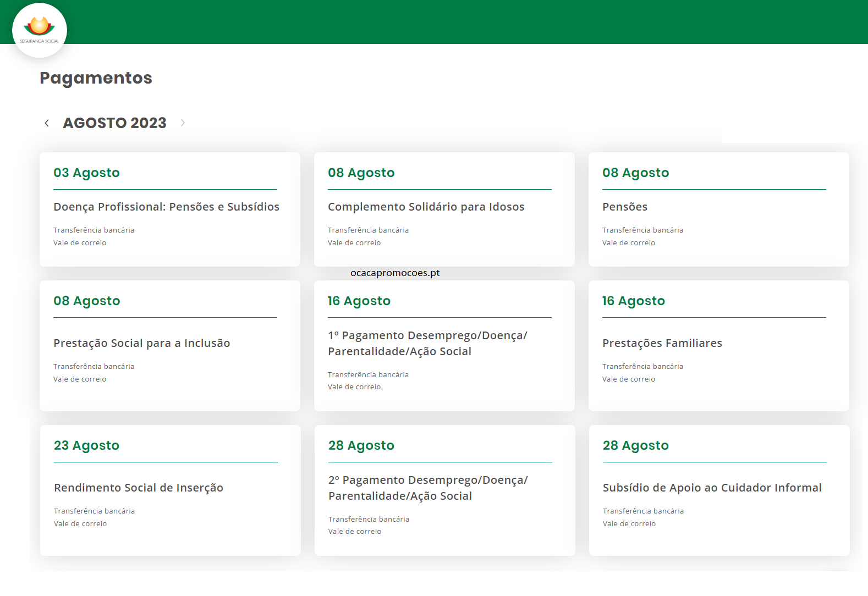Open the Pensões payment card

click(719, 209)
